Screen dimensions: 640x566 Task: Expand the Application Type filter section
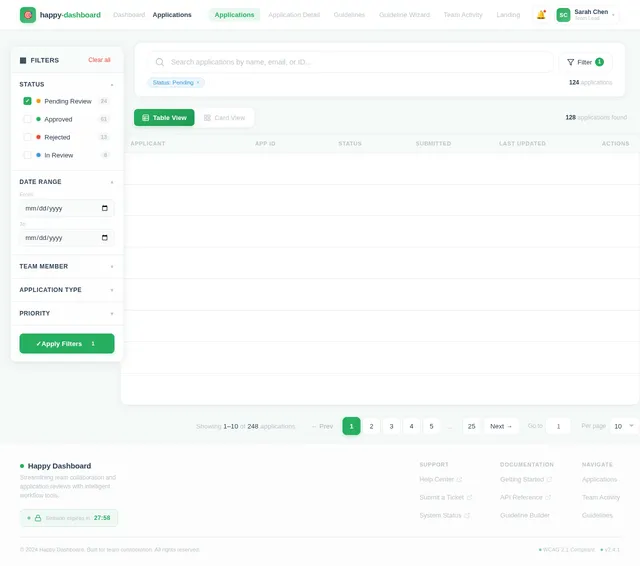point(67,290)
